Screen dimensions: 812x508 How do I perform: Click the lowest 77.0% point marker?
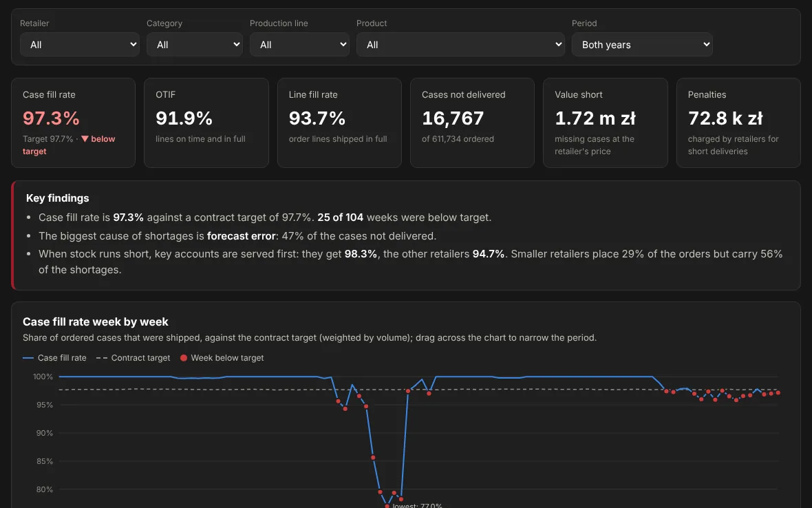coord(387,506)
